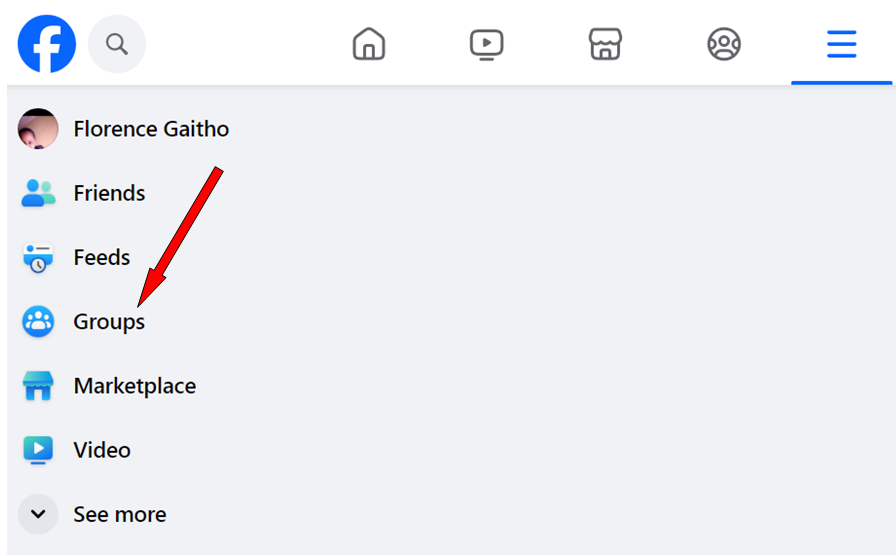Screen dimensions: 896x556
Task: Open the search magnifier button
Action: click(x=117, y=44)
